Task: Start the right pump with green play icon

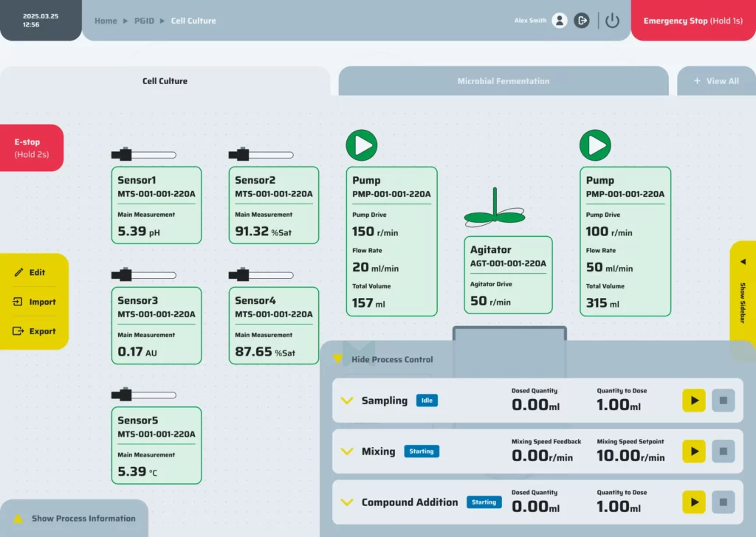Action: point(595,145)
